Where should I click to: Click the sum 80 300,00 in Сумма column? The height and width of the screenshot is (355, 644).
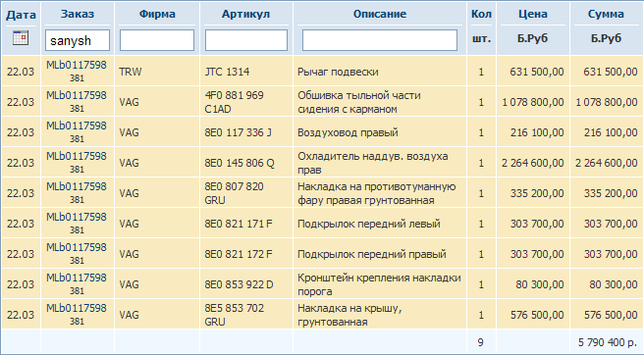(614, 284)
